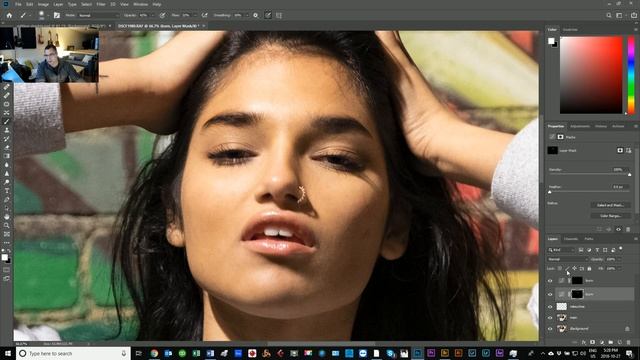Toggle pressure for size icon

click(x=268, y=16)
